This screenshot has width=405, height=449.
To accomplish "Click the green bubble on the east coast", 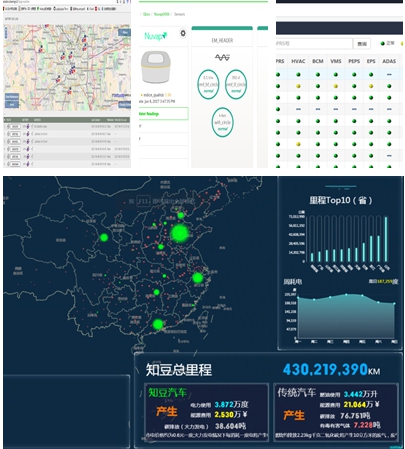I will 198,277.
